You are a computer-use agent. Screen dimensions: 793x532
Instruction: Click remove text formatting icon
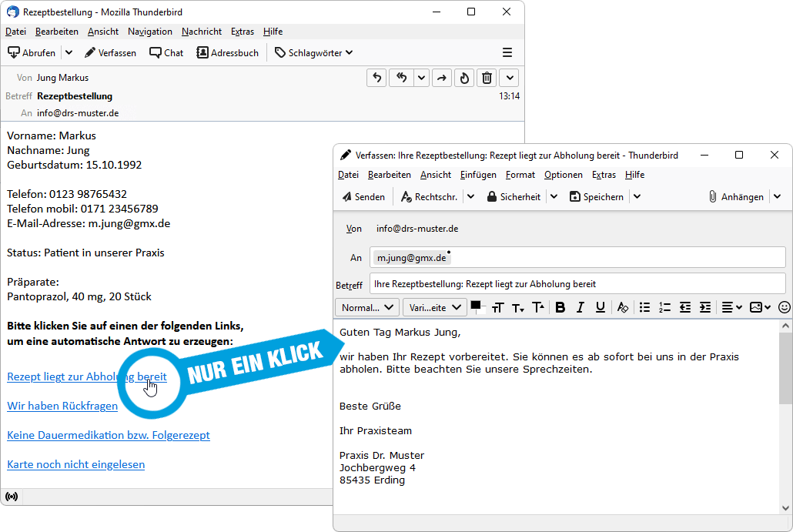click(x=623, y=307)
